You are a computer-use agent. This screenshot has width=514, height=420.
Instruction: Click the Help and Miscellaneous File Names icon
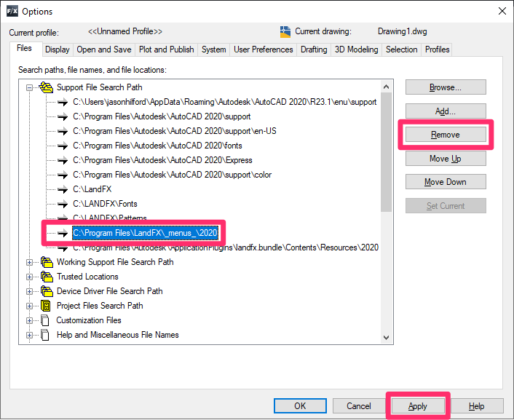coord(45,335)
